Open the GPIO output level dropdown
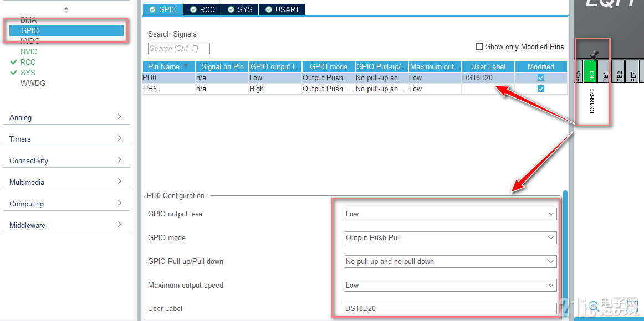 pyautogui.click(x=451, y=214)
